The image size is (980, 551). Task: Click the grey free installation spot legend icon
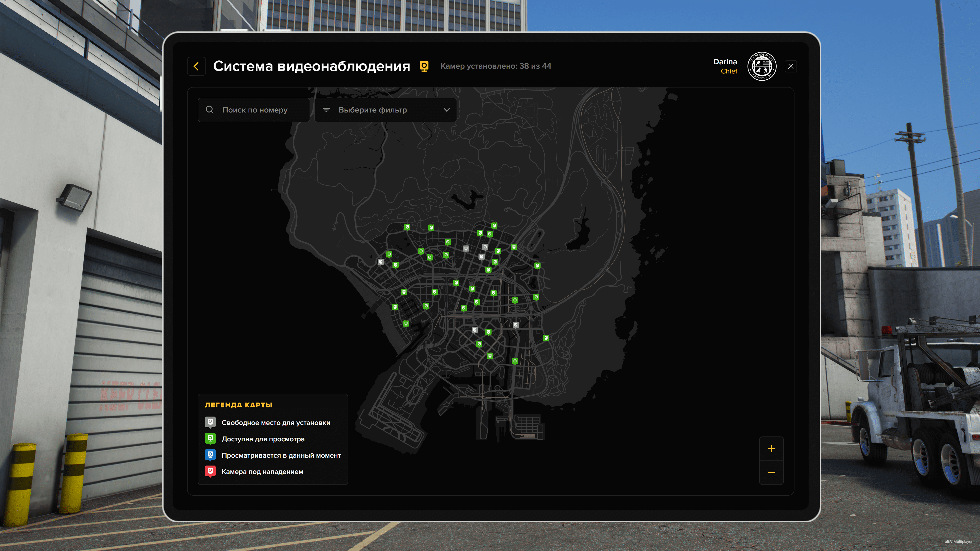point(210,422)
